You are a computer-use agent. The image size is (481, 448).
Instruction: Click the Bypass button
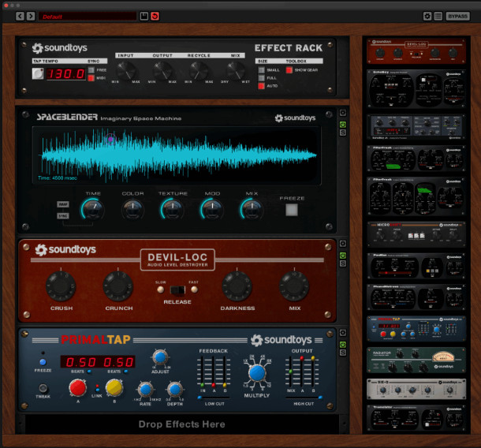pos(457,16)
